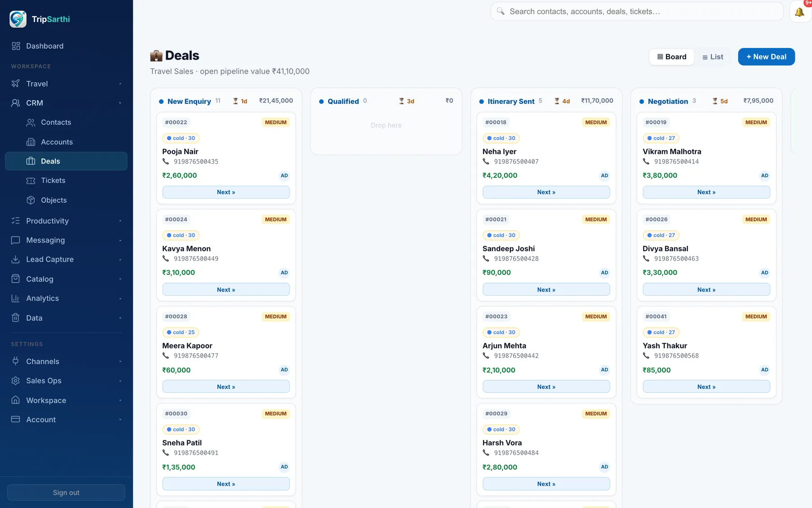Switch to Board view
Image resolution: width=812 pixels, height=508 pixels.
click(672, 57)
